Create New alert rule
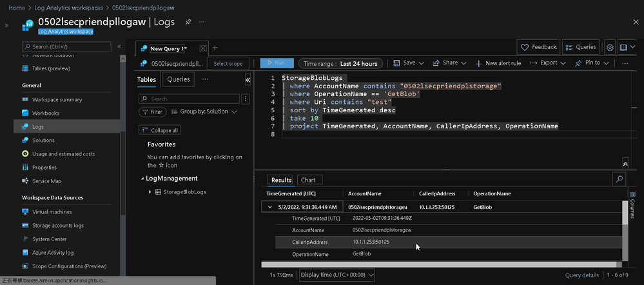This screenshot has width=644, height=285. [x=498, y=63]
